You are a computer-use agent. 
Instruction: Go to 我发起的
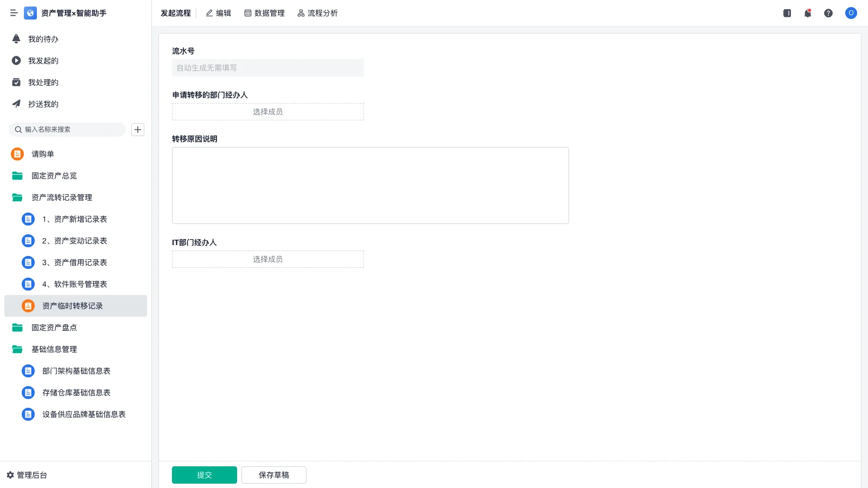[75, 61]
